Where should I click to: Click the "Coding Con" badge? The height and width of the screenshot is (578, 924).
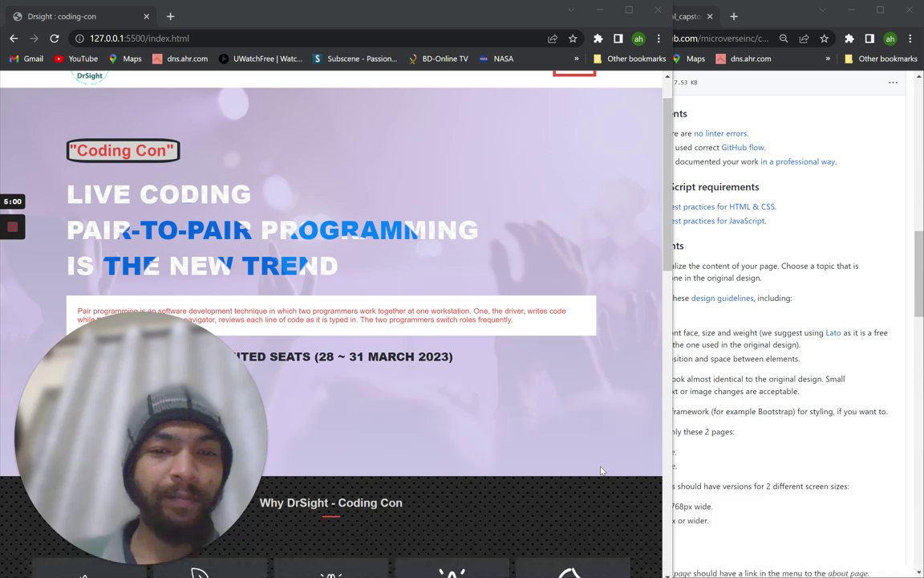click(x=124, y=150)
